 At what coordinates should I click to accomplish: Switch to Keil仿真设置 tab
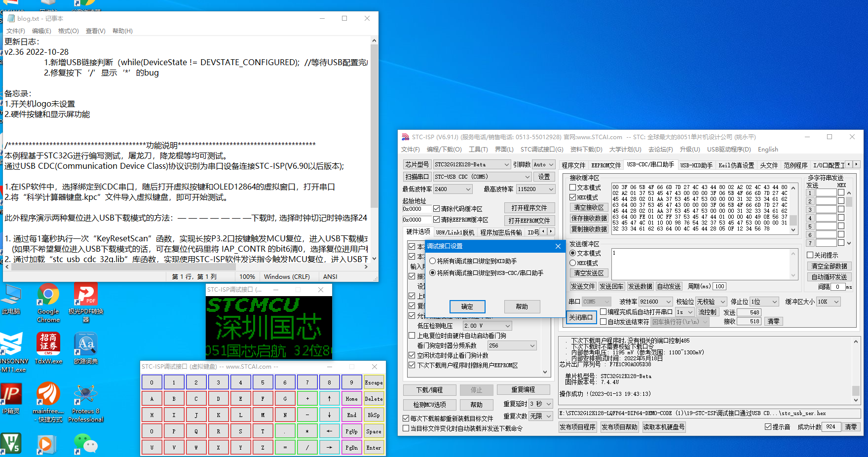[x=736, y=165]
